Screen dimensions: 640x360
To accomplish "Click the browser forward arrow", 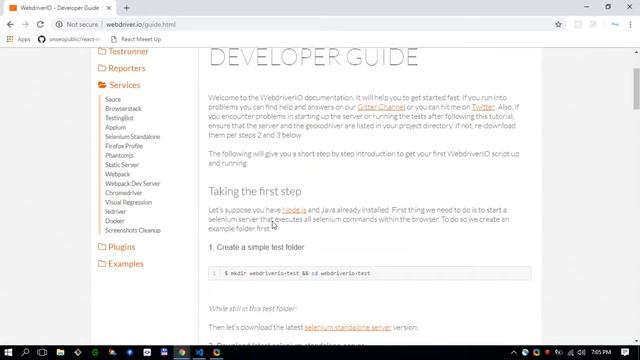I will 25,24.
